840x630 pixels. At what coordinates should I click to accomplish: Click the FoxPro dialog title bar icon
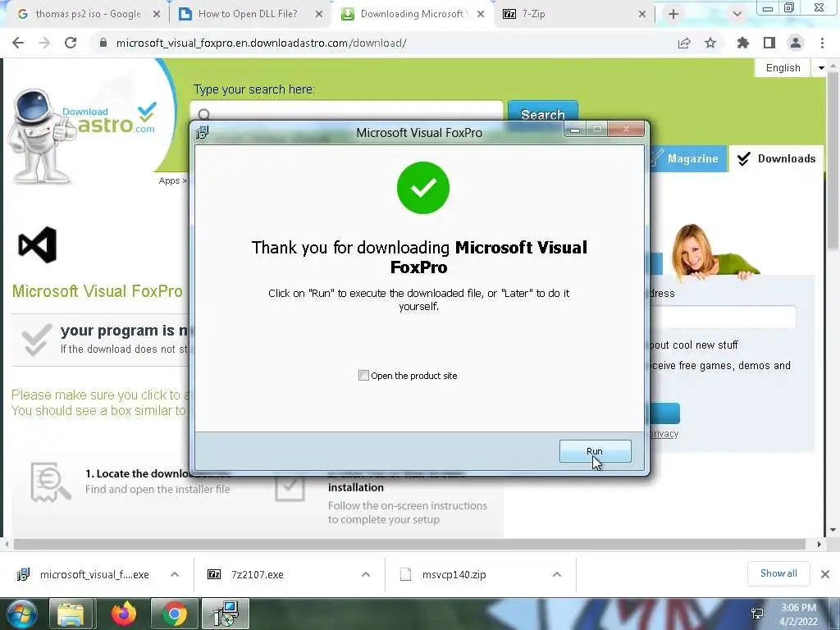(x=203, y=132)
